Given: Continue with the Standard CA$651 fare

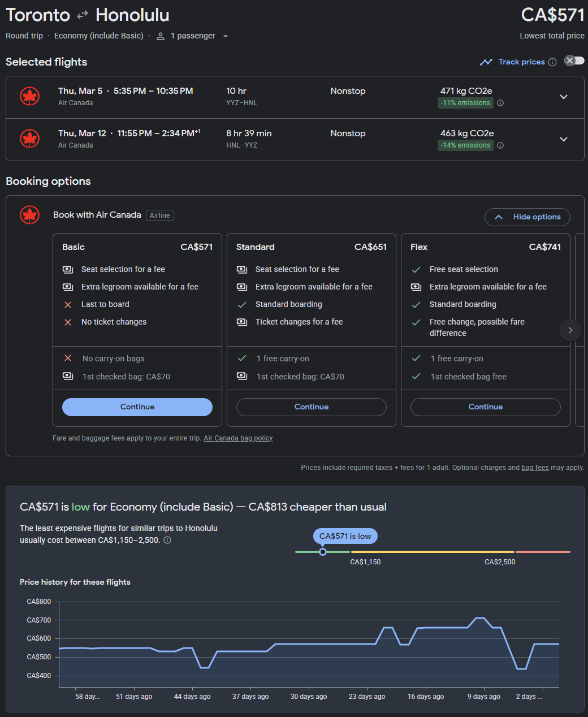Looking at the screenshot, I should coord(312,407).
